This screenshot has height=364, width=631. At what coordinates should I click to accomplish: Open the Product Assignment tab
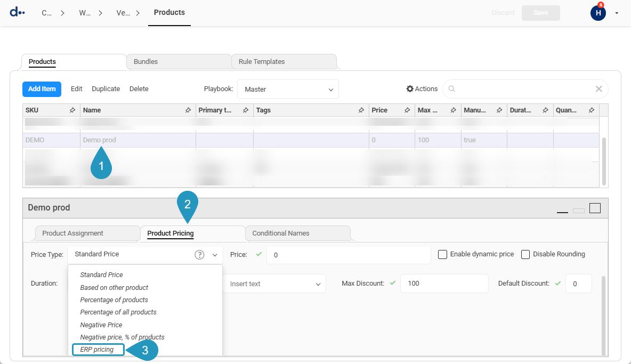coord(87,233)
